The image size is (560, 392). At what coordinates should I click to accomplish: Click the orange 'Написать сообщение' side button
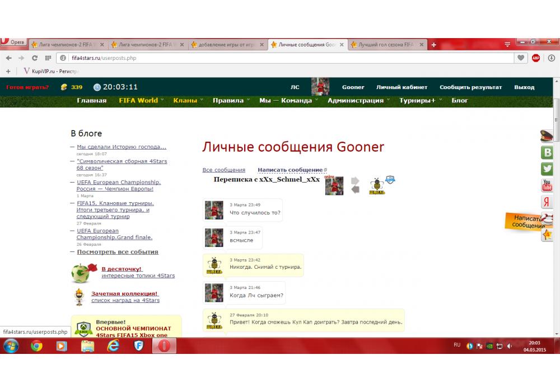click(526, 222)
